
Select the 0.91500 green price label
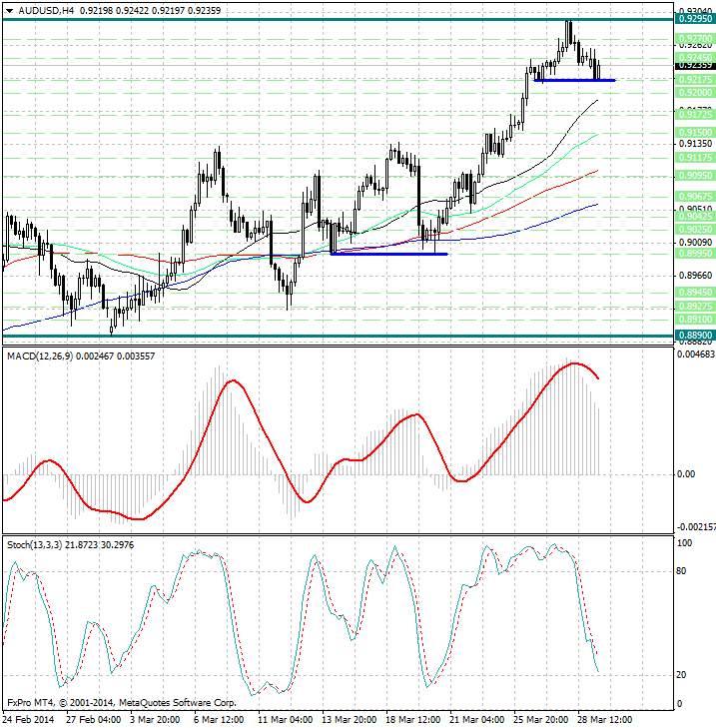click(x=695, y=133)
